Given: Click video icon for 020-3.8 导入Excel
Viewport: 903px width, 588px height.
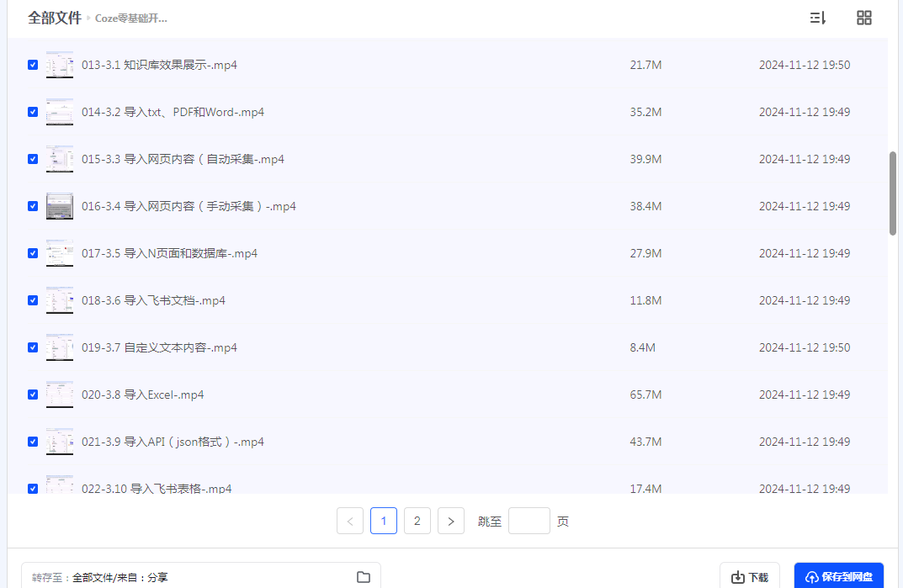Looking at the screenshot, I should point(60,395).
